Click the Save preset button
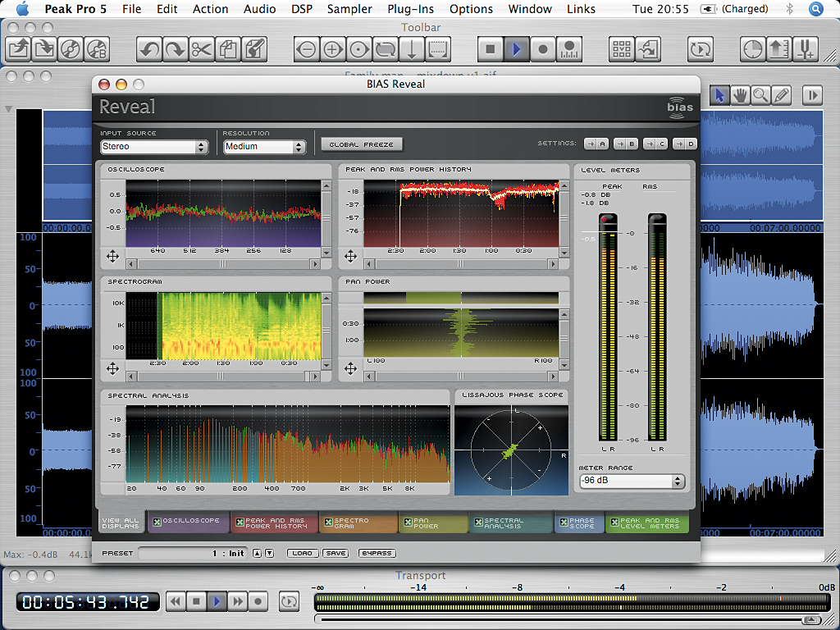This screenshot has height=630, width=840. [336, 554]
